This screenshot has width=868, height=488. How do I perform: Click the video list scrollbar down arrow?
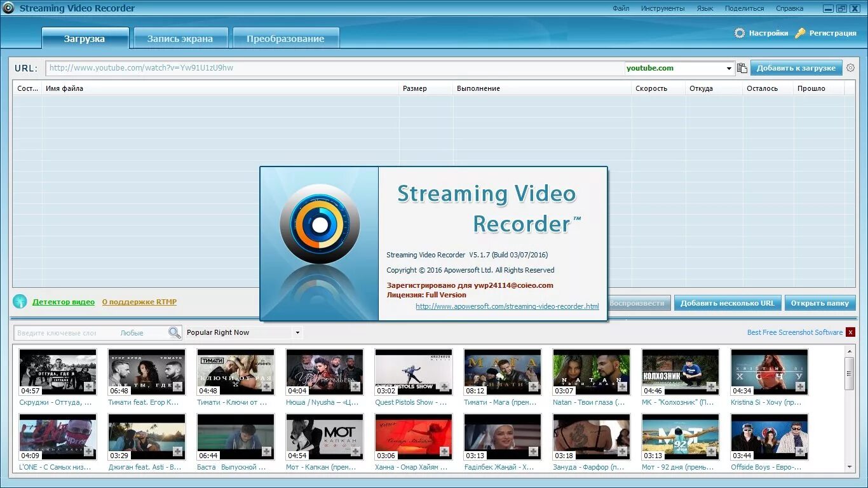pyautogui.click(x=849, y=466)
